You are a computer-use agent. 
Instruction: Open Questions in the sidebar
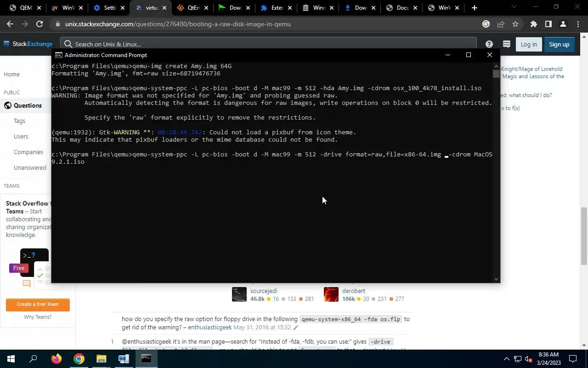point(28,105)
